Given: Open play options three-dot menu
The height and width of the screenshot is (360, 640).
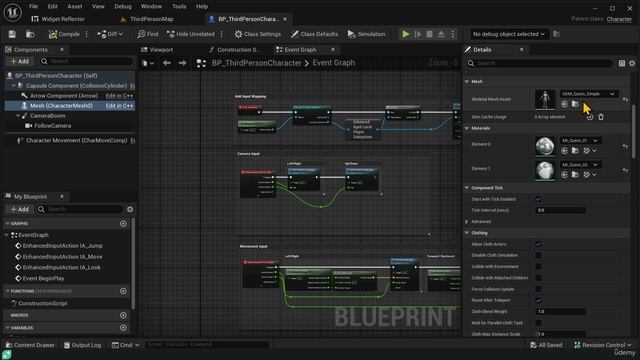Looking at the screenshot, I should tap(453, 34).
